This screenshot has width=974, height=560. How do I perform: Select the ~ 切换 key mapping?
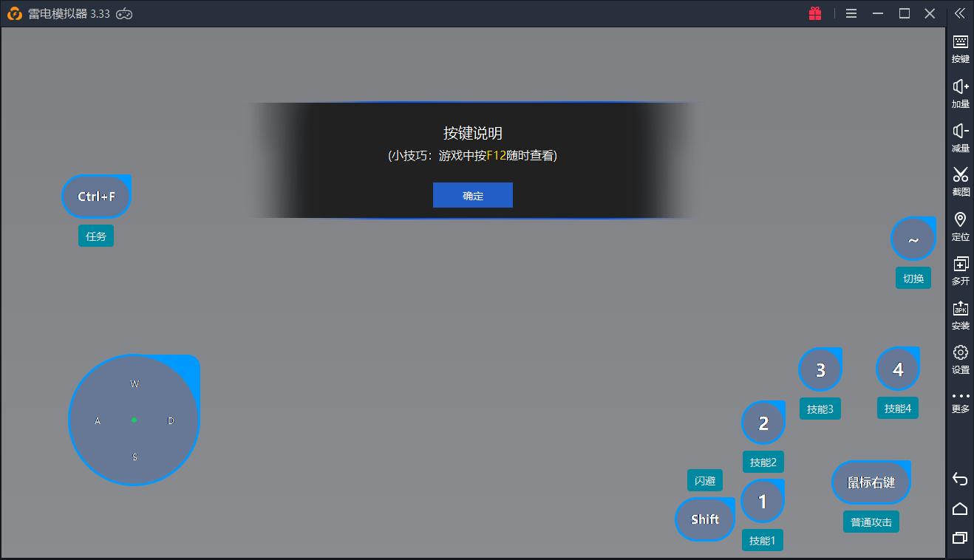pos(913,239)
